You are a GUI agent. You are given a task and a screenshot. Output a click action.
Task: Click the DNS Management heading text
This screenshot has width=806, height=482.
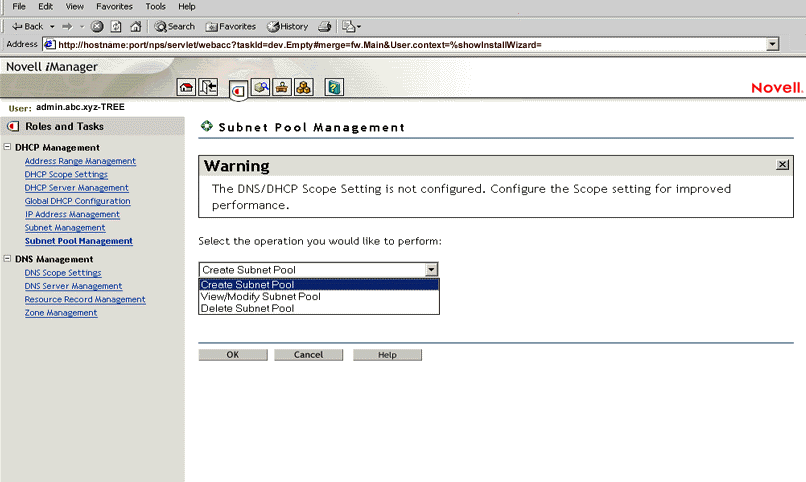pyautogui.click(x=54, y=259)
